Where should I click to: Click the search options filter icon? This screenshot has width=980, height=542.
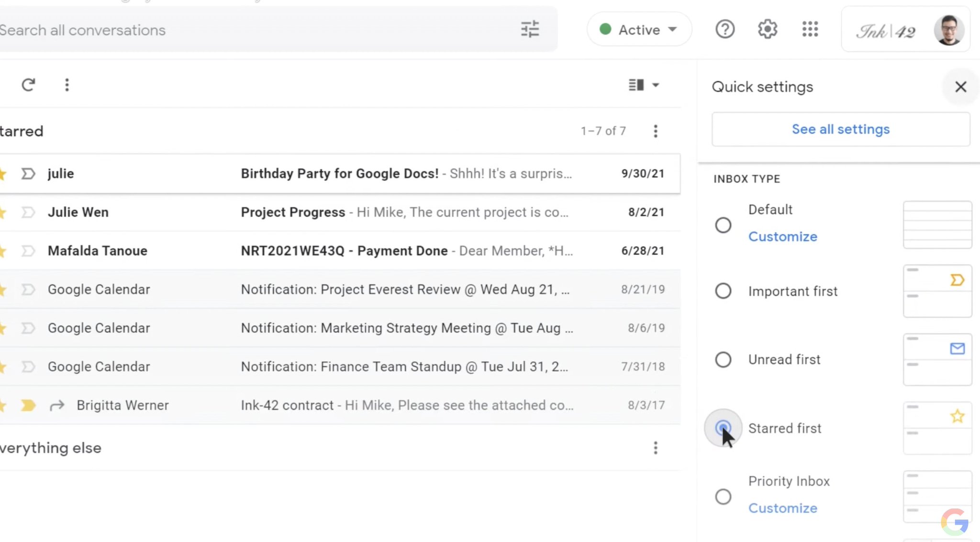pos(530,30)
